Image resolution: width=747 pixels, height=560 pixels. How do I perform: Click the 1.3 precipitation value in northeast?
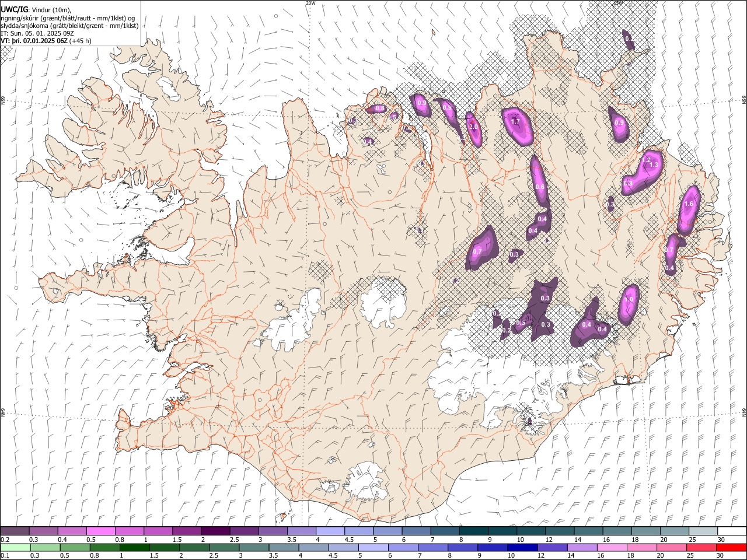(x=654, y=165)
